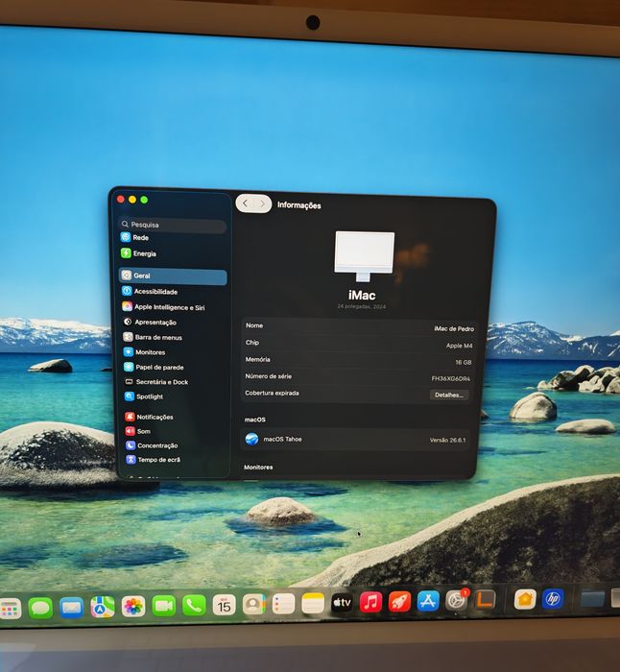
Task: Open the Rede settings in sidebar
Action: pos(135,237)
